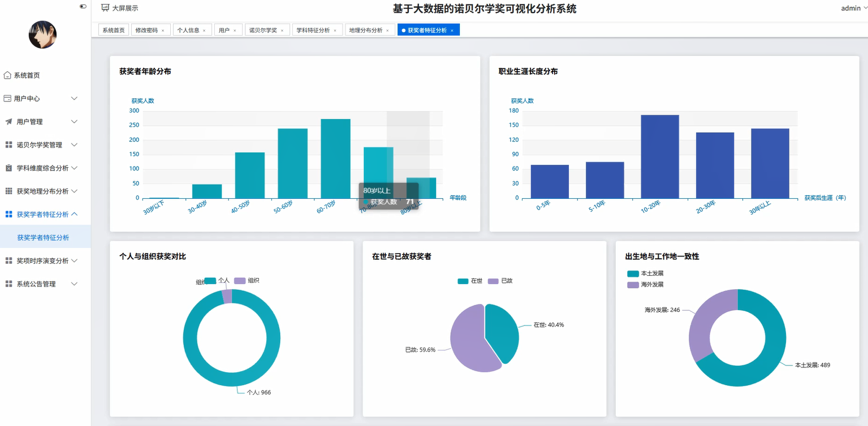868x426 pixels.
Task: Click the 获奖学者特征分析 blue grid icon
Action: coord(8,214)
